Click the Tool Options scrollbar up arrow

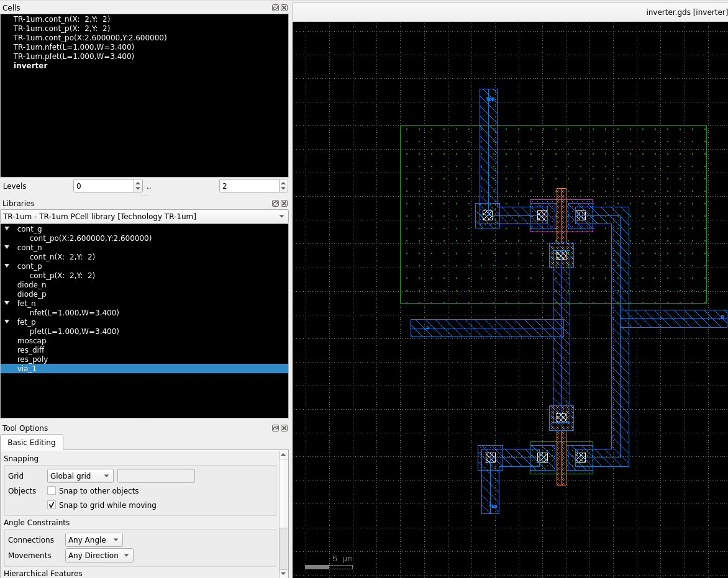(283, 455)
